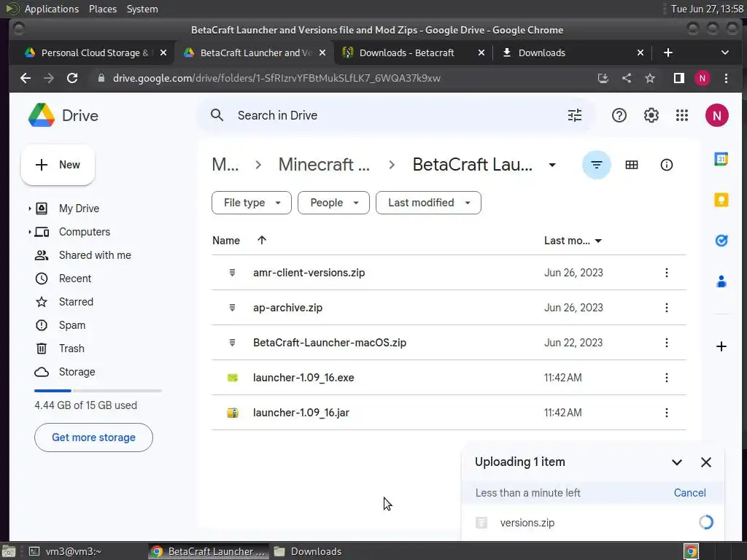The height and width of the screenshot is (560, 747).
Task: Open the Recent view
Action: 75,279
